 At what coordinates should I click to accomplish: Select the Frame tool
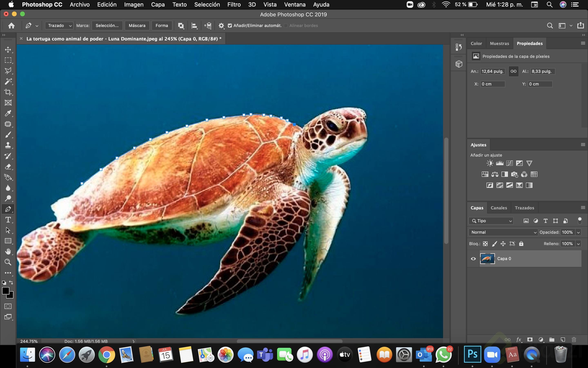click(8, 103)
